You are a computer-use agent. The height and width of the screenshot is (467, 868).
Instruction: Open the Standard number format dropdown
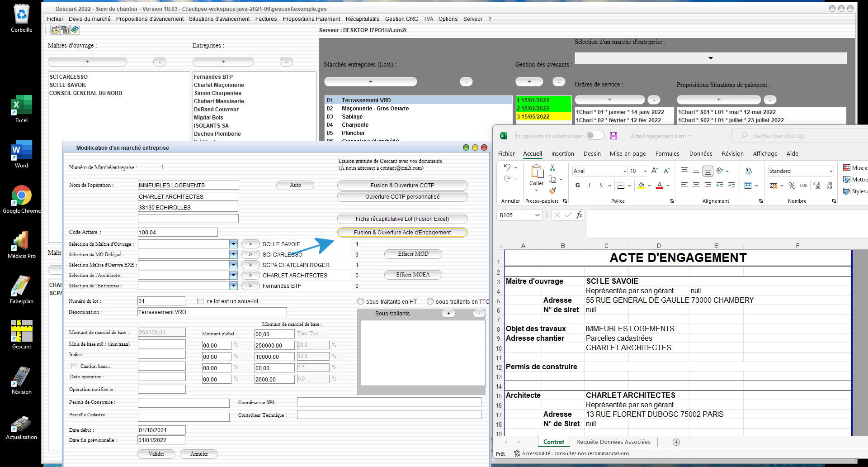click(x=830, y=171)
